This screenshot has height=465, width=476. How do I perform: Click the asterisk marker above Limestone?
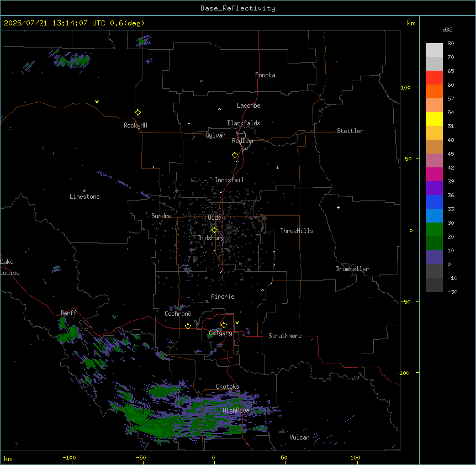84,191
